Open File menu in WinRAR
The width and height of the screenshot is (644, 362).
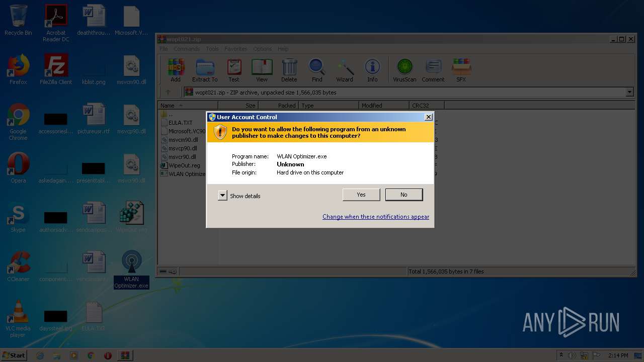click(x=164, y=49)
